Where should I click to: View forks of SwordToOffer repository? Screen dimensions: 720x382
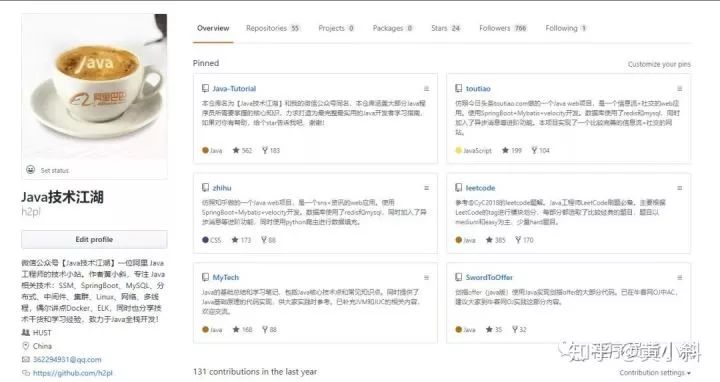click(x=519, y=329)
